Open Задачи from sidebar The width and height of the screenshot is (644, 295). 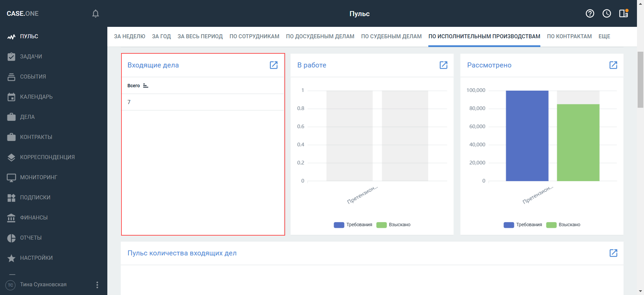coord(31,56)
